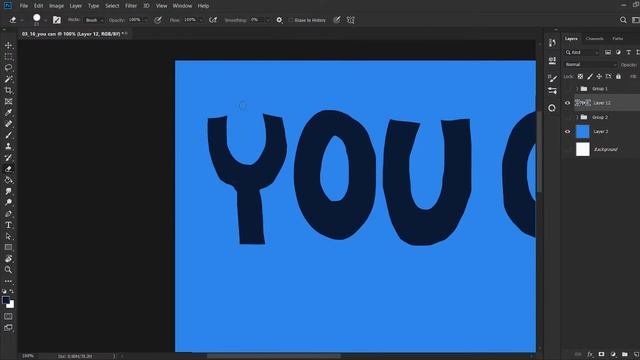640x360 pixels.
Task: Expand the Group 2 layer group
Action: click(577, 117)
